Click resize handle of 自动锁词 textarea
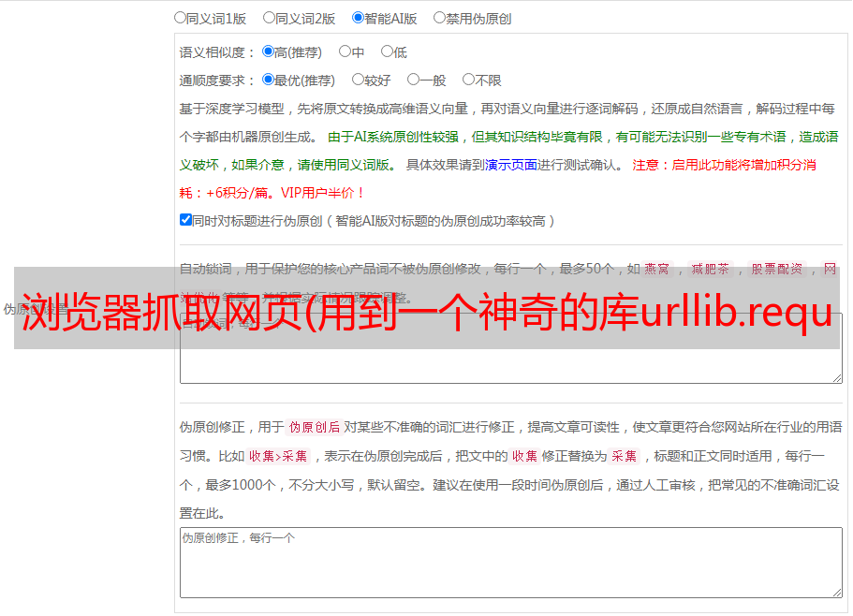The image size is (853, 616). 837,378
